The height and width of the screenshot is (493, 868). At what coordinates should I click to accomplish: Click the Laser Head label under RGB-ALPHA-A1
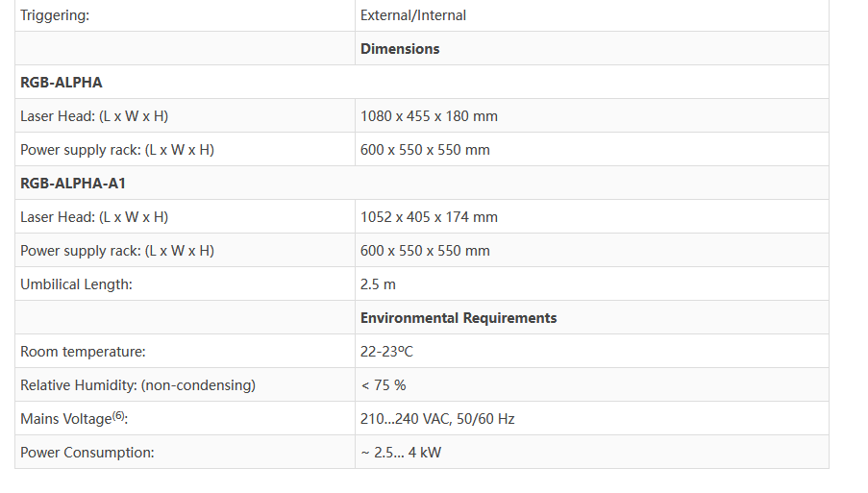click(x=94, y=217)
